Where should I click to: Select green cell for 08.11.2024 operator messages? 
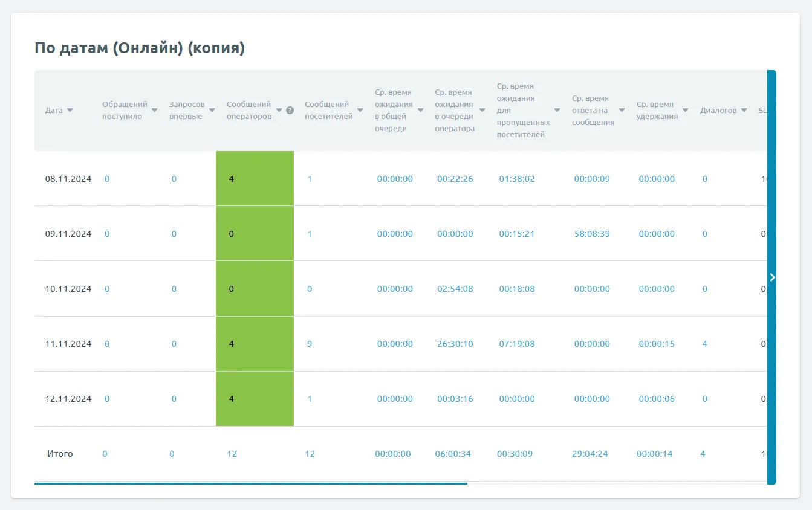pyautogui.click(x=255, y=179)
